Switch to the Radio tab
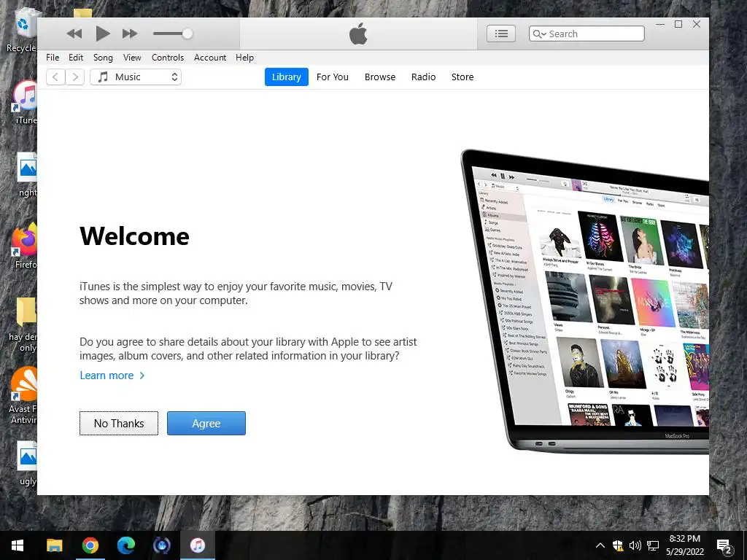Screen dimensions: 747x560 tap(424, 77)
